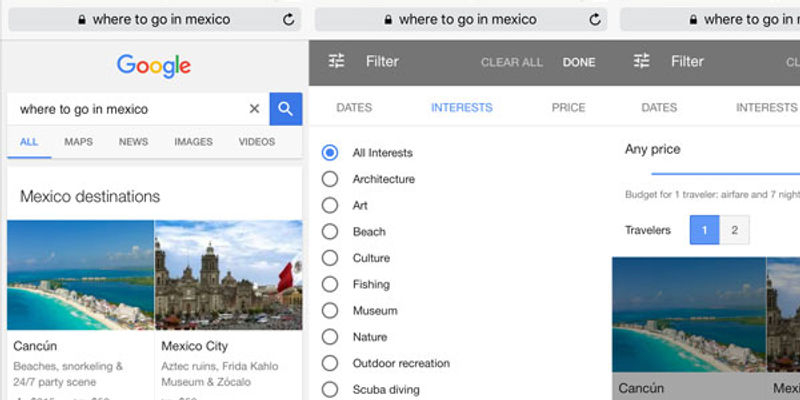Click lock icon in first address bar
This screenshot has width=800, height=400.
82,20
